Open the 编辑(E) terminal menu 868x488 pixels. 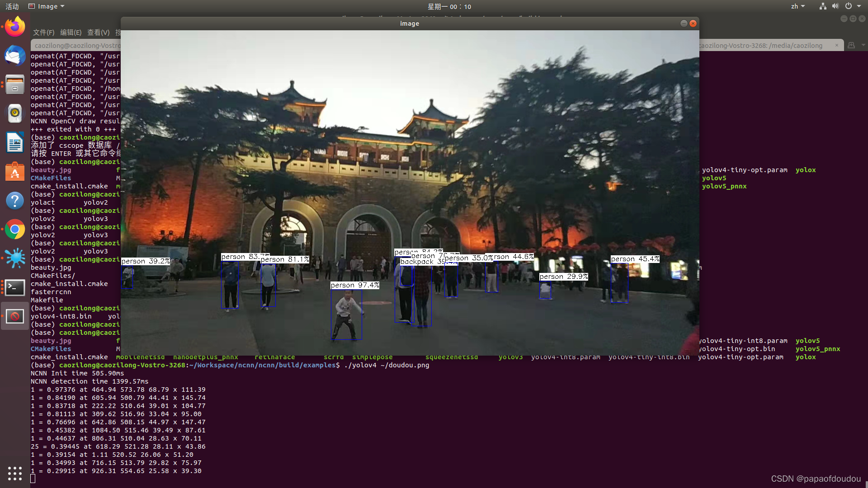(x=71, y=33)
